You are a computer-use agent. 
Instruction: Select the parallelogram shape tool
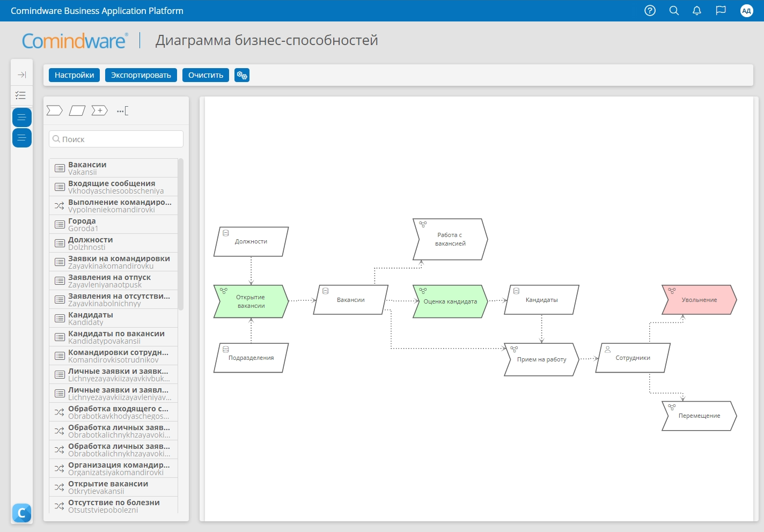click(x=77, y=110)
